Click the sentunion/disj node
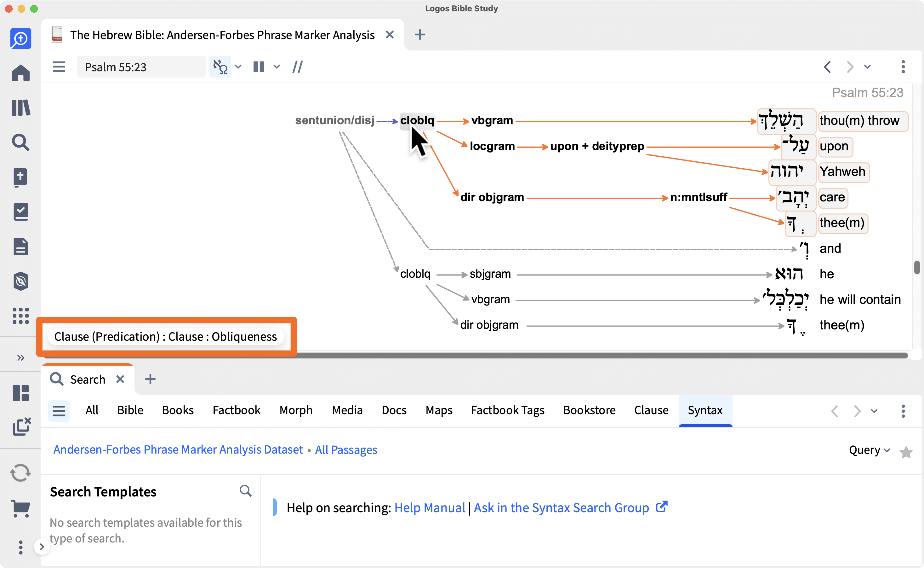This screenshot has height=568, width=924. click(334, 120)
